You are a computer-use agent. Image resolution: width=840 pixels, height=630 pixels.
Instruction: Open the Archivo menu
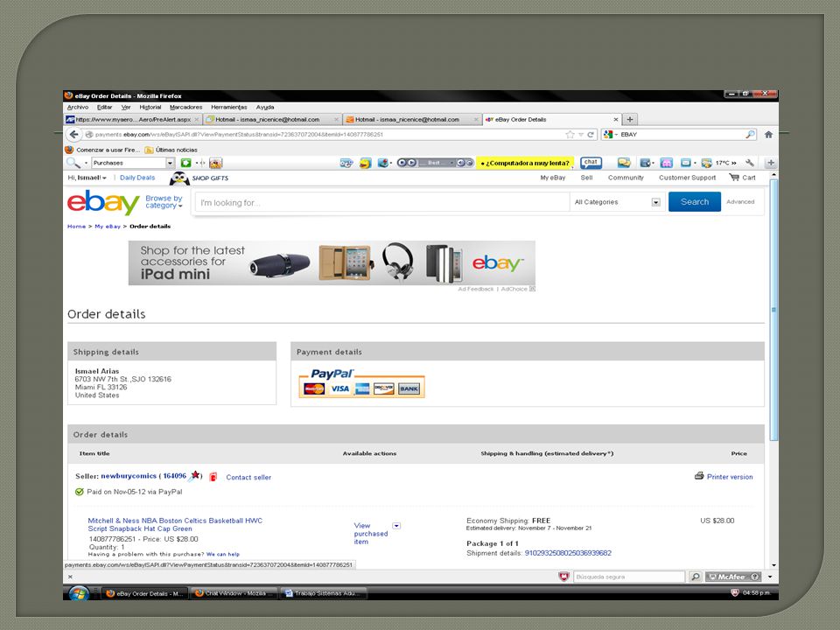pyautogui.click(x=78, y=107)
